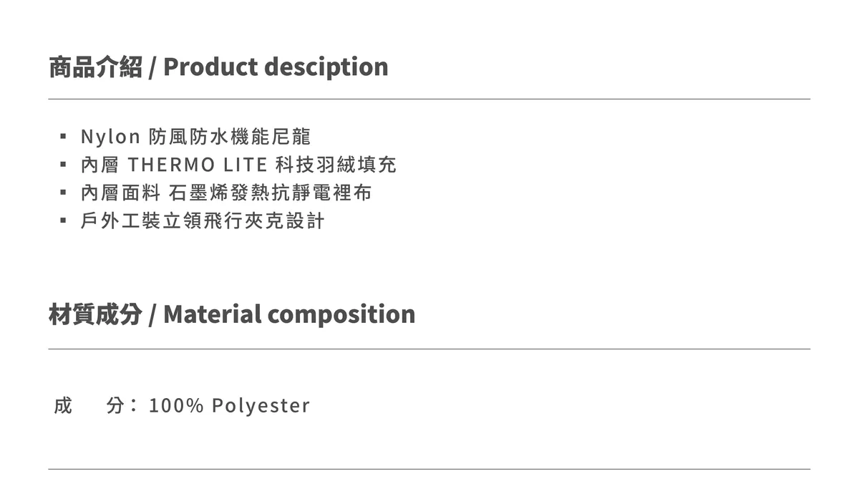This screenshot has width=859, height=504.
Task: Select the word 'Nylon' in first bullet
Action: click(x=110, y=136)
